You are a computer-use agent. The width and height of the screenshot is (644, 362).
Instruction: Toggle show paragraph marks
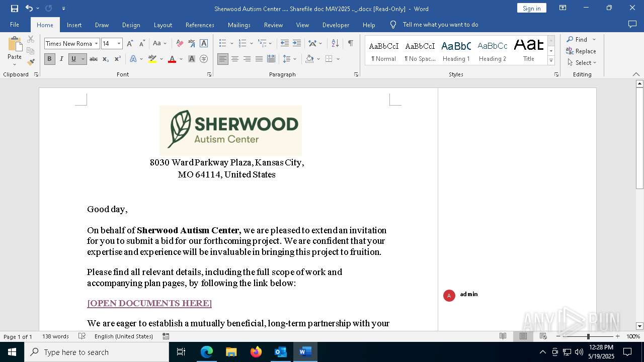(x=351, y=43)
